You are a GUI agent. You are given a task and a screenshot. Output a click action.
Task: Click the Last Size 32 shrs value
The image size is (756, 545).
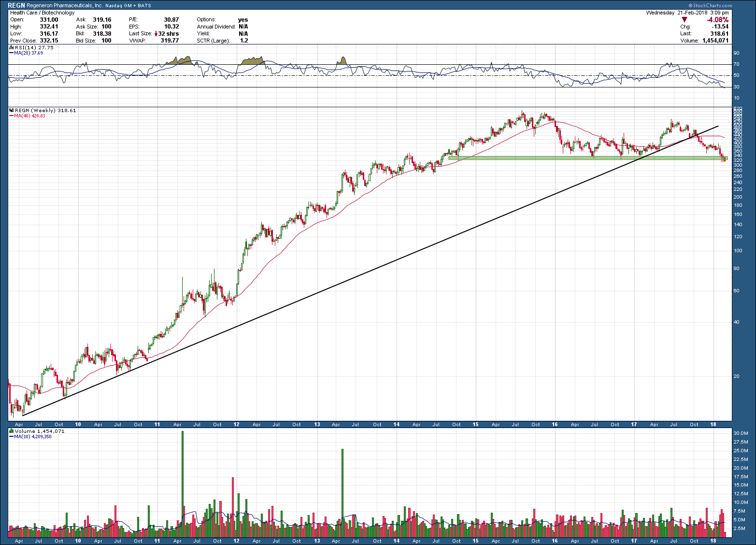pos(169,34)
